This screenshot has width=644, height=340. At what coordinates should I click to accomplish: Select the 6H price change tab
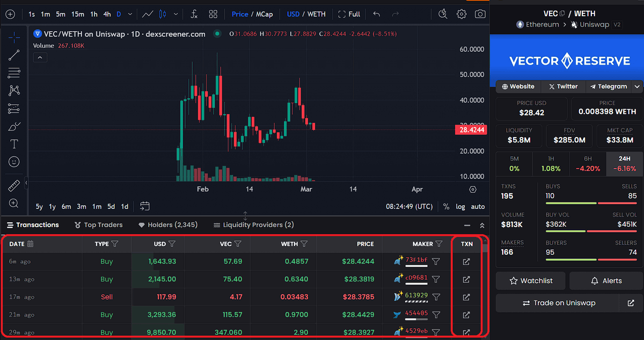(x=588, y=163)
